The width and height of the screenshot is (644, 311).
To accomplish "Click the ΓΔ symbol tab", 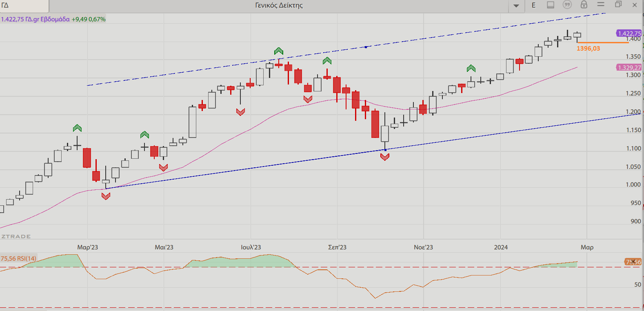I will (24, 6).
